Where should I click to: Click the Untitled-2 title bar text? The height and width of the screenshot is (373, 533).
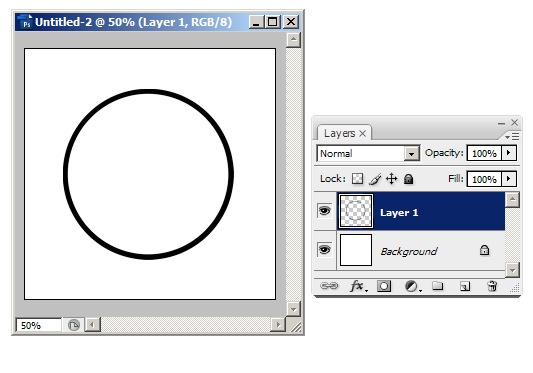pyautogui.click(x=133, y=22)
